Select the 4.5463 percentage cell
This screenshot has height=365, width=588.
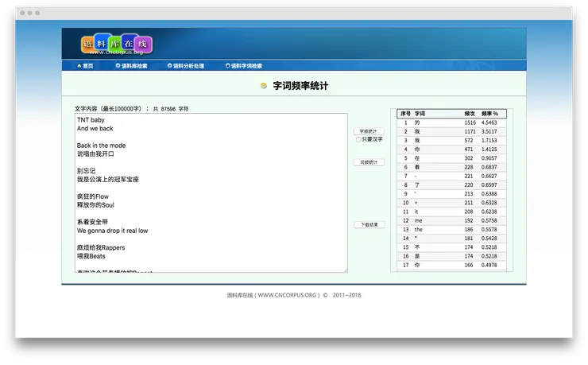(x=489, y=122)
